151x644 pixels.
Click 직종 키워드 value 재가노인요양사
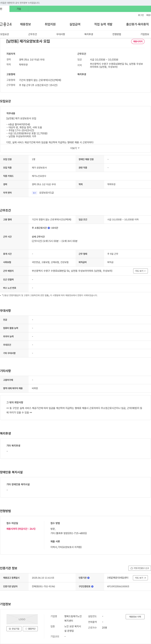pyautogui.click(x=39, y=176)
